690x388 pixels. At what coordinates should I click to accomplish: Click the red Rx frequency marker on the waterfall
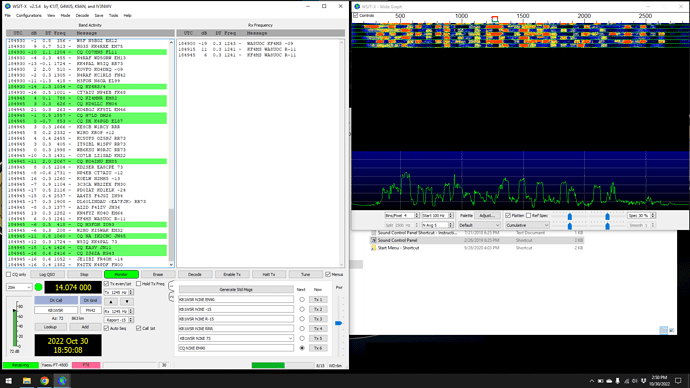click(x=495, y=19)
